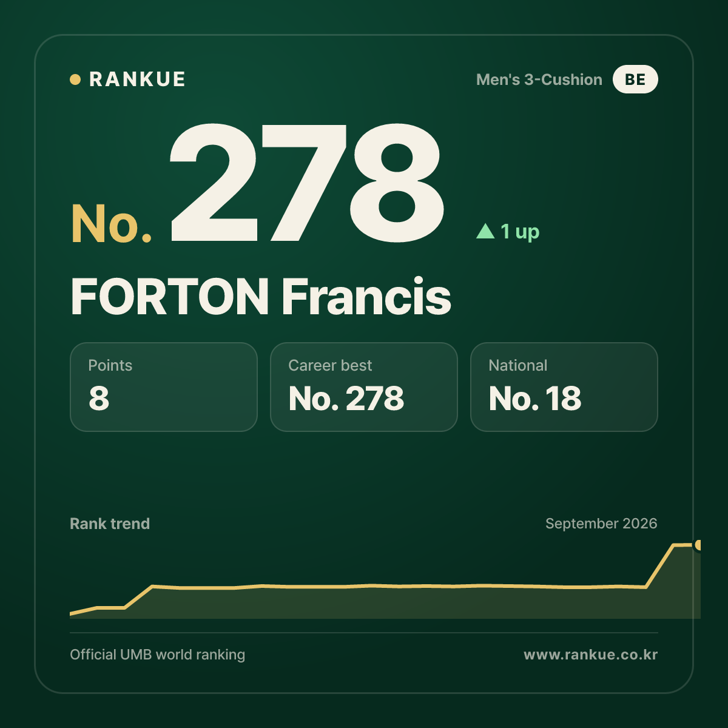This screenshot has width=728, height=728.
Task: Click the career best value No. 278
Action: coord(346,399)
